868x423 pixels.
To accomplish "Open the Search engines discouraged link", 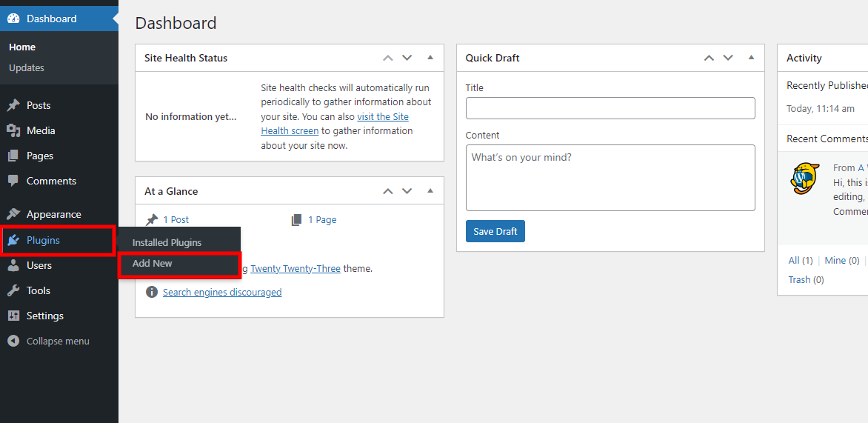I will tap(222, 293).
